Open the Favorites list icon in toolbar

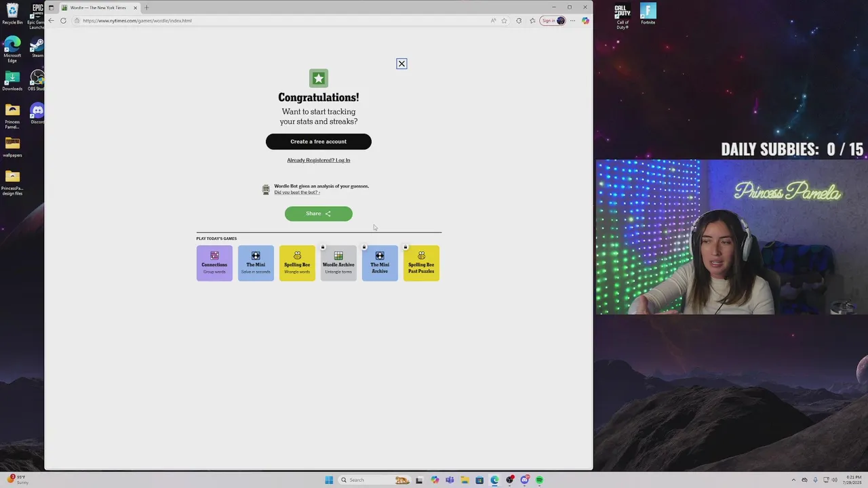[532, 20]
